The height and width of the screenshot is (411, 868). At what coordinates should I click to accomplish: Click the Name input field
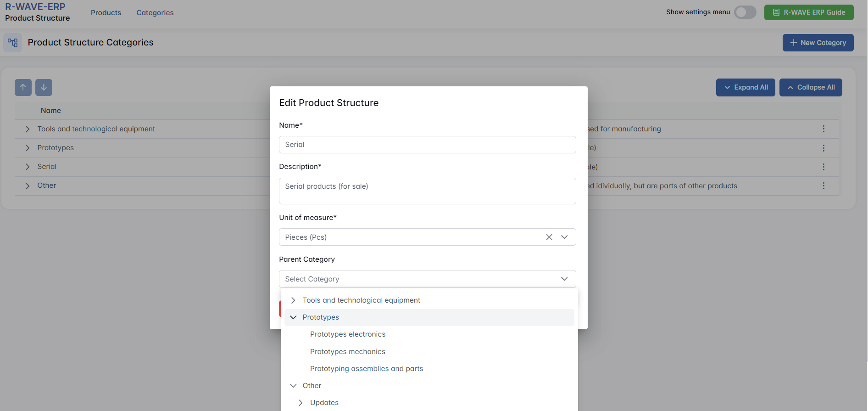427,145
